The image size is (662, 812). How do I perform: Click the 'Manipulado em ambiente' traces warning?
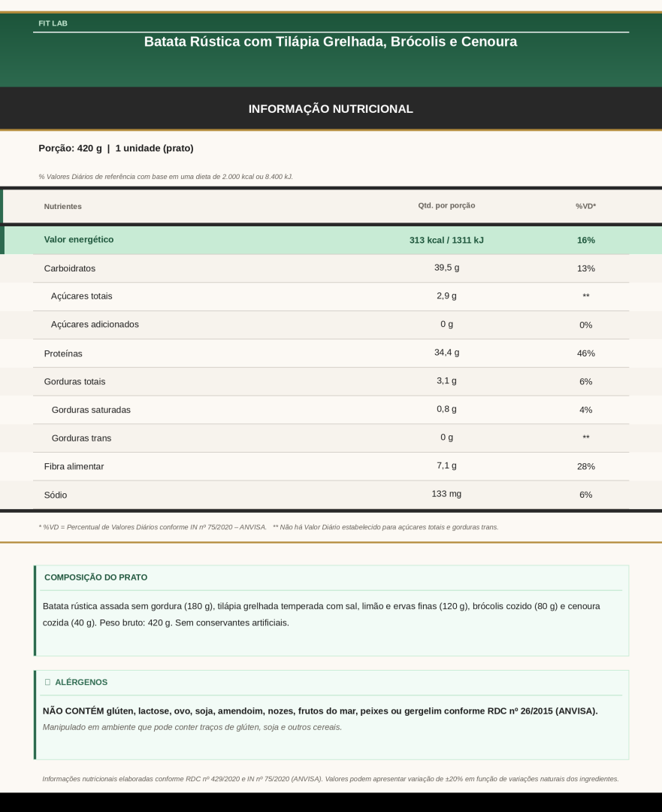(192, 727)
